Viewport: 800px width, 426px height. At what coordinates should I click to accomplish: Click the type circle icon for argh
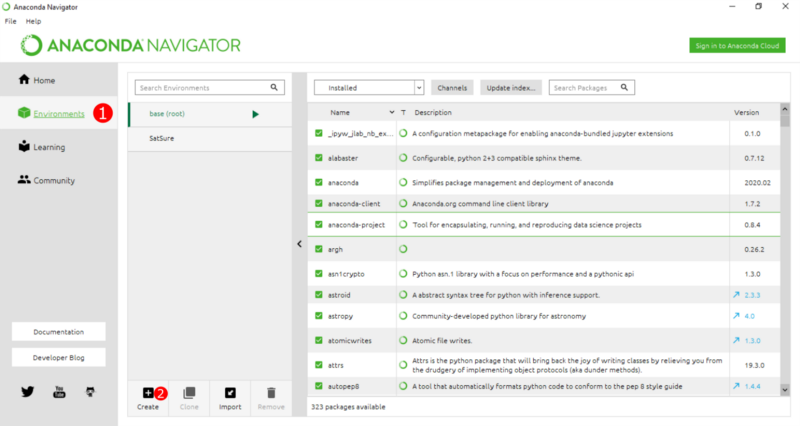point(403,249)
